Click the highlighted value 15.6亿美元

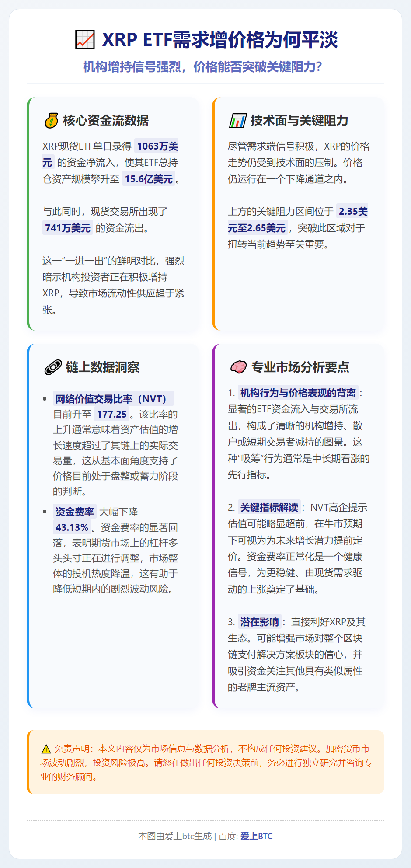coord(149,179)
